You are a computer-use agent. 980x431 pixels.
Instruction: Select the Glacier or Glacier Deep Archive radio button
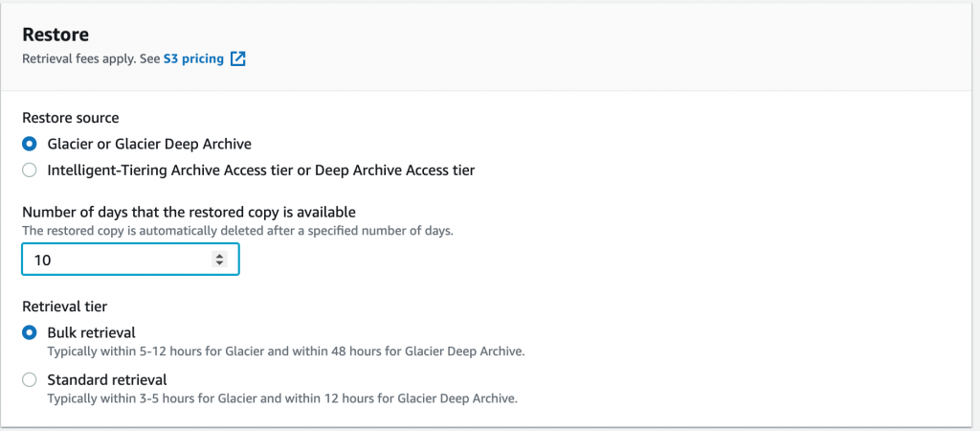pos(29,144)
